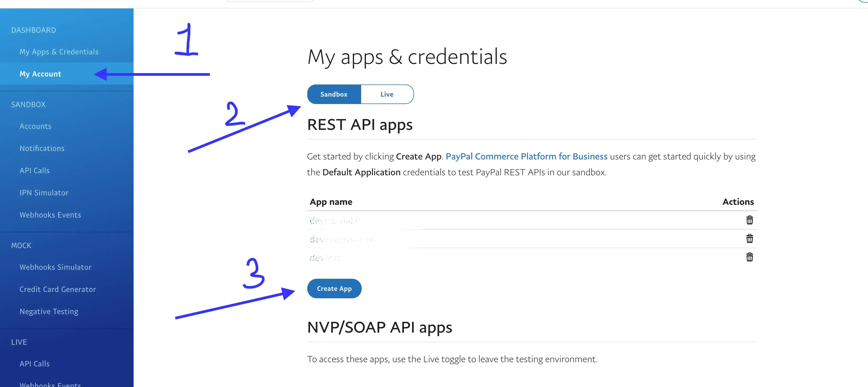Open second blurred app name row
The height and width of the screenshot is (387, 868).
click(344, 239)
